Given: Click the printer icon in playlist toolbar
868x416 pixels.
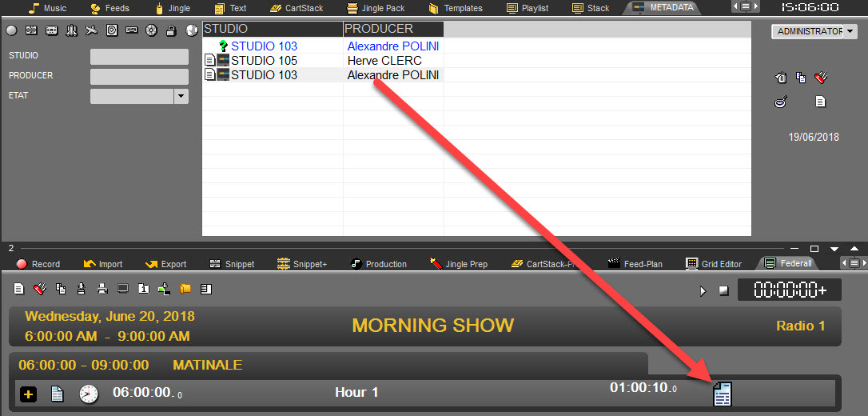Looking at the screenshot, I should (102, 289).
